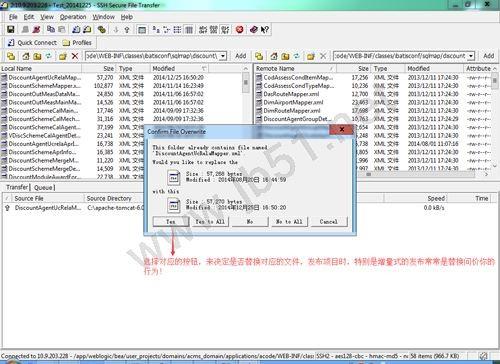Click Yes to All button
The image size is (500, 364).
[x=210, y=221]
